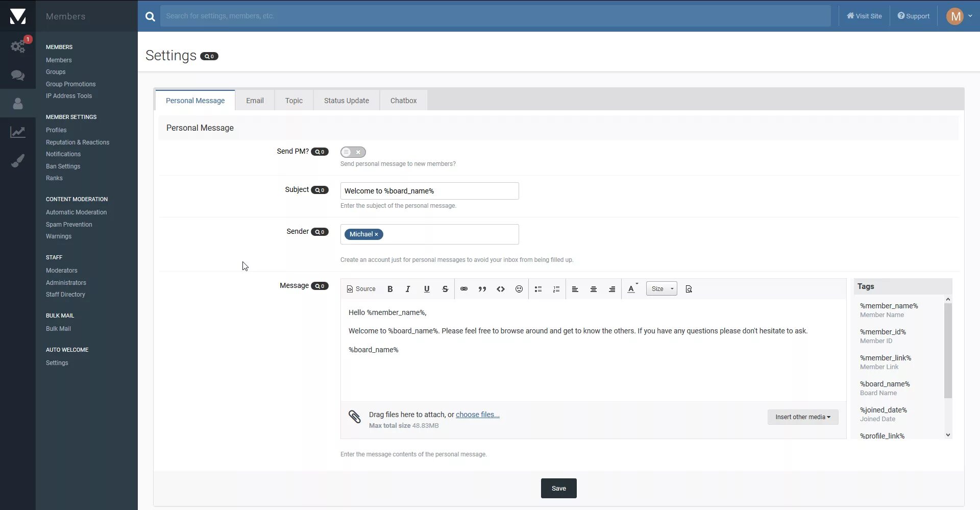Click the choose files link
This screenshot has height=510, width=980.
[x=478, y=415]
